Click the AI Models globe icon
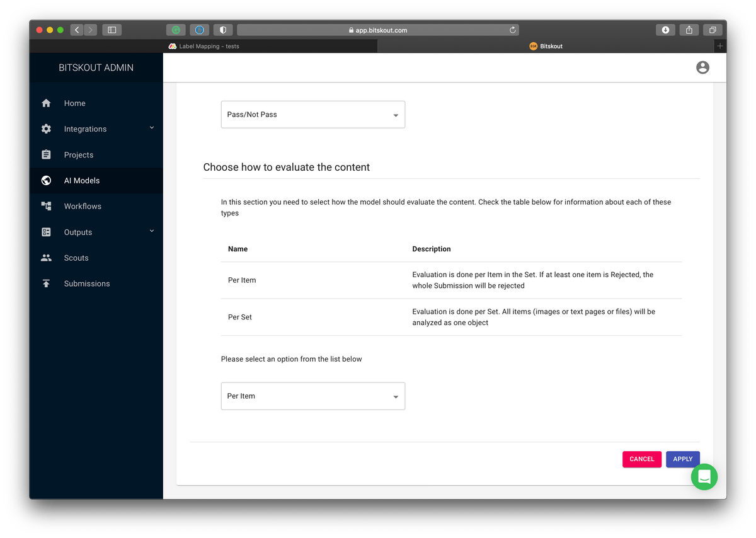Screen dimensions: 756x538 point(46,181)
